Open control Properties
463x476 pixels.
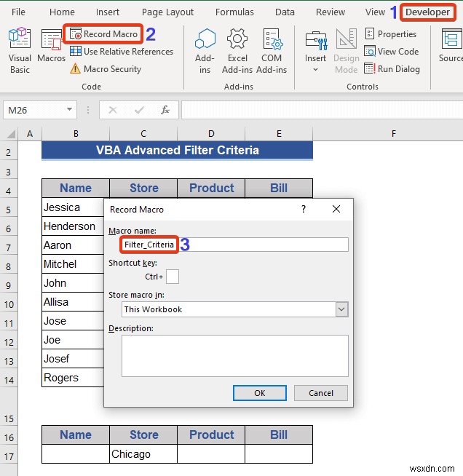(390, 34)
